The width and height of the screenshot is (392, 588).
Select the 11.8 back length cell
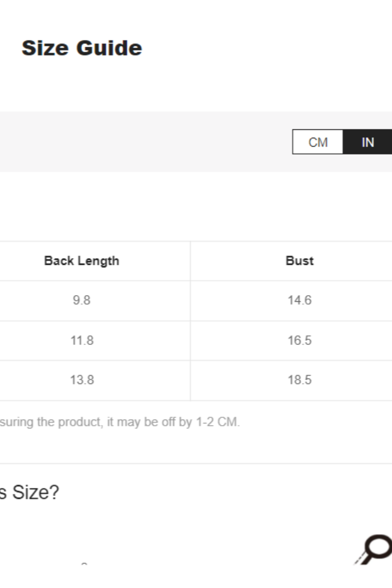click(82, 340)
